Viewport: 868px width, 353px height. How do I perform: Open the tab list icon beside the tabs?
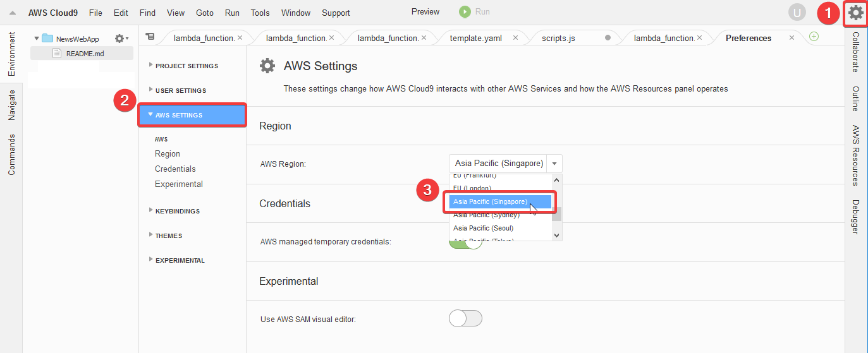(x=150, y=37)
